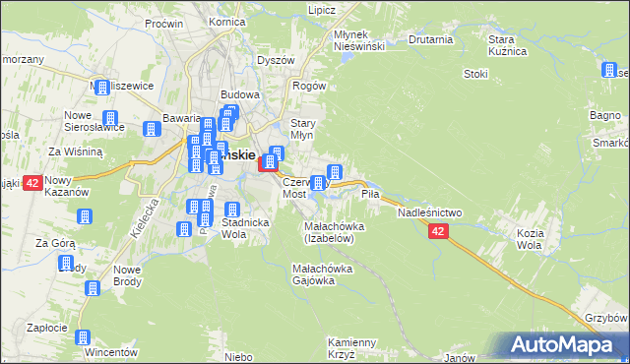Click the Młynek Nieświński label
The height and width of the screenshot is (364, 630).
click(359, 41)
